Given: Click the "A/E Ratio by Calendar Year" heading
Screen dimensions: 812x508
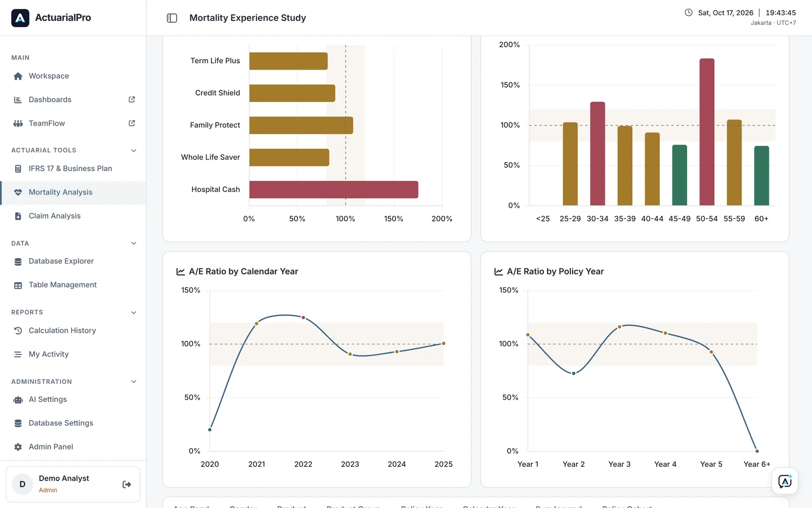Looking at the screenshot, I should [244, 272].
